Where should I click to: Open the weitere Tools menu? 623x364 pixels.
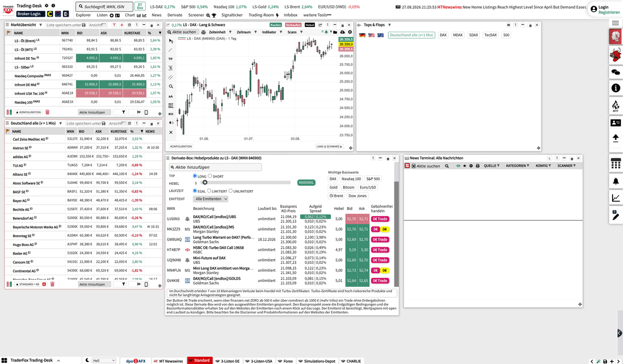(x=317, y=15)
